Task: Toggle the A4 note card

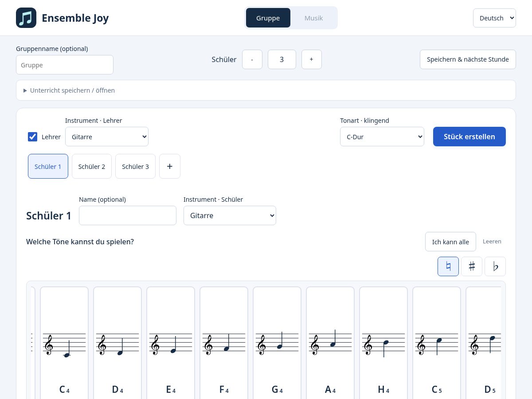Action: 330,343
